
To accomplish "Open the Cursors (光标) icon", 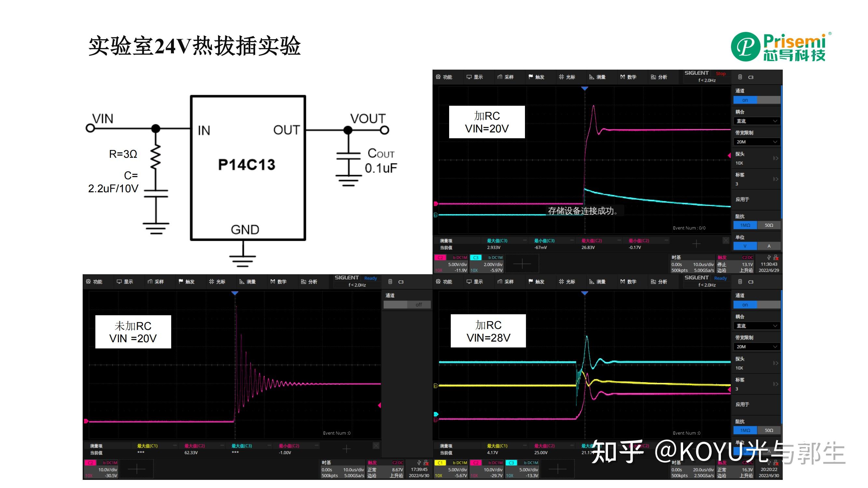I will pyautogui.click(x=567, y=77).
